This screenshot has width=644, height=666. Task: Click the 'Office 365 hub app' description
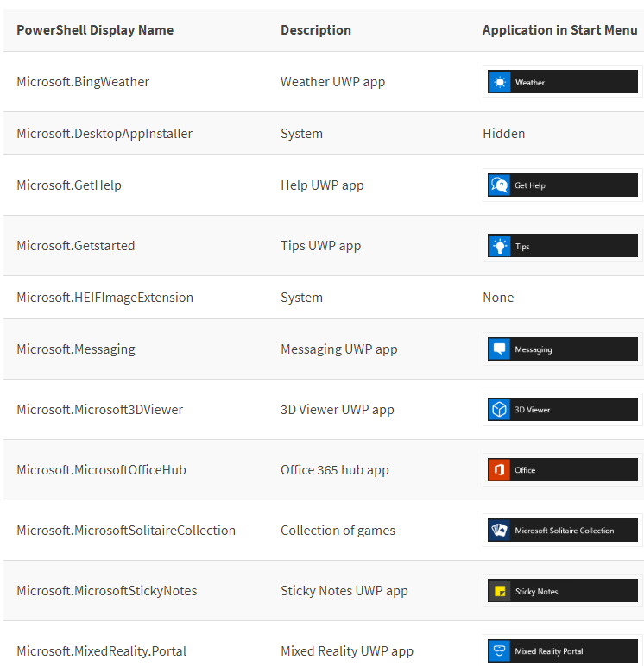(335, 470)
